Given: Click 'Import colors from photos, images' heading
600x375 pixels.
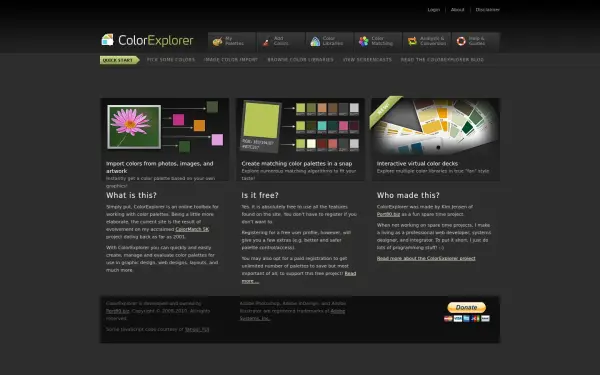Looking at the screenshot, I should 160,167.
